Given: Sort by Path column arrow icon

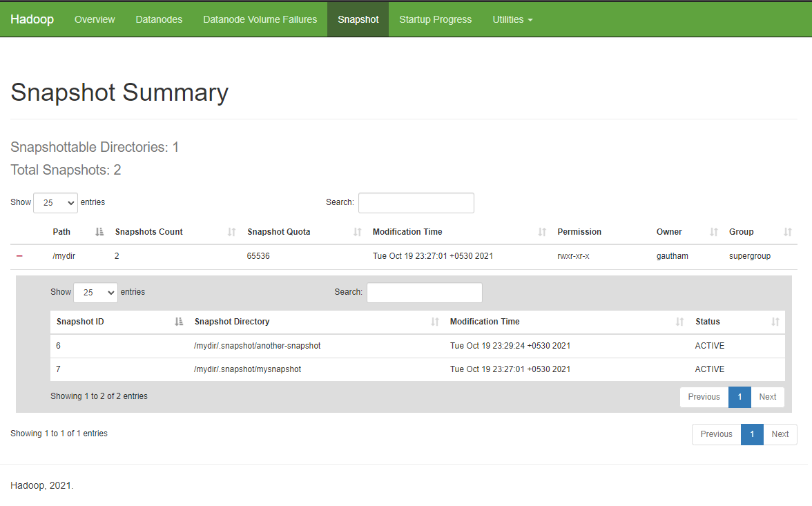Looking at the screenshot, I should pyautogui.click(x=99, y=232).
